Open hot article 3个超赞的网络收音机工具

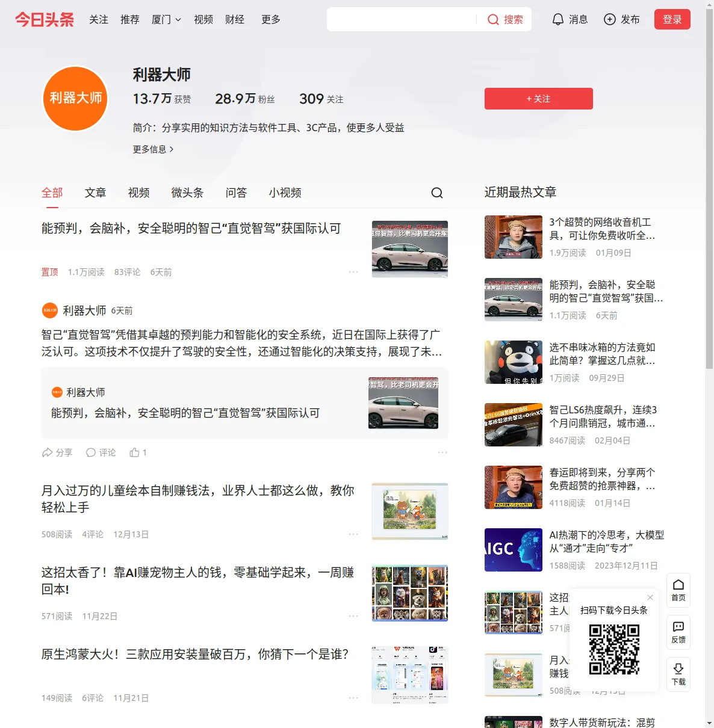coord(603,229)
